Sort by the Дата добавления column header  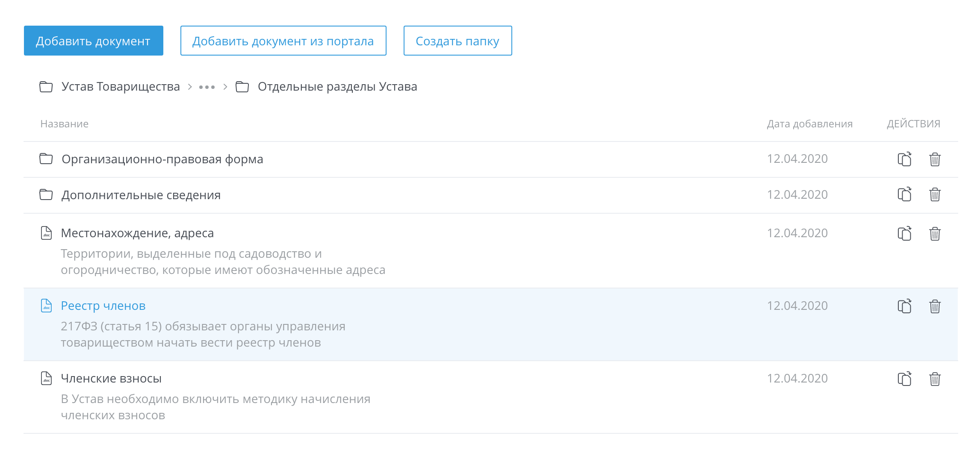pyautogui.click(x=809, y=124)
